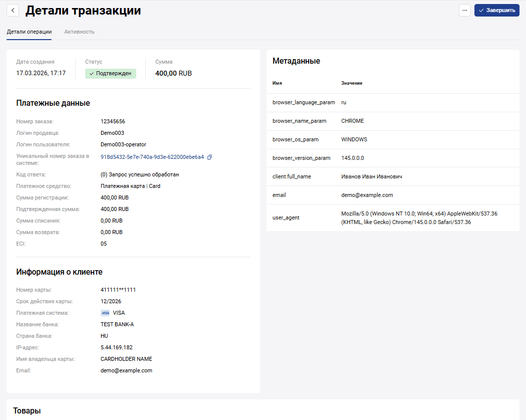Click the VISA payment system logo
Screen dimensions: 526x420
(105, 313)
